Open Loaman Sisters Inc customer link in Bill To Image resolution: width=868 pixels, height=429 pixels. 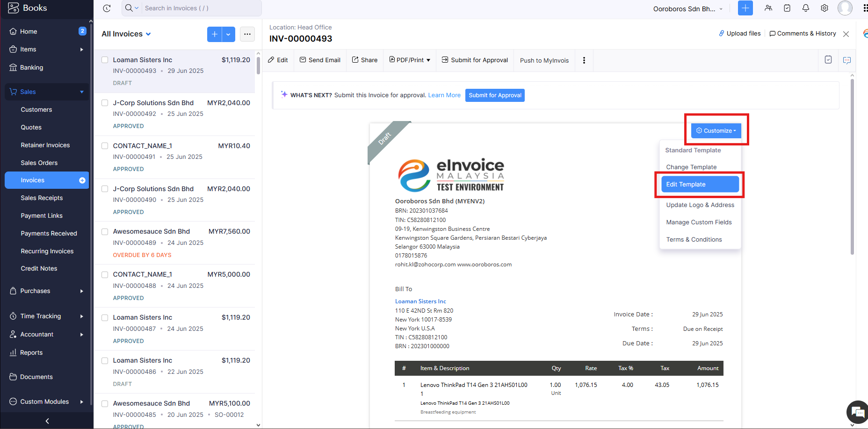(420, 301)
